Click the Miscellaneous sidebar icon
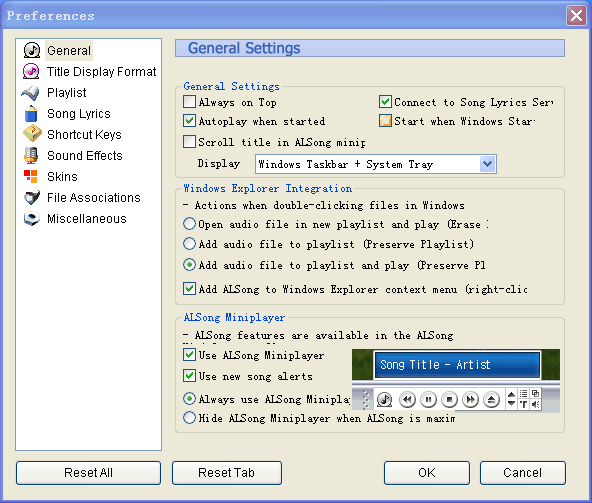This screenshot has height=503, width=592. pyautogui.click(x=31, y=219)
